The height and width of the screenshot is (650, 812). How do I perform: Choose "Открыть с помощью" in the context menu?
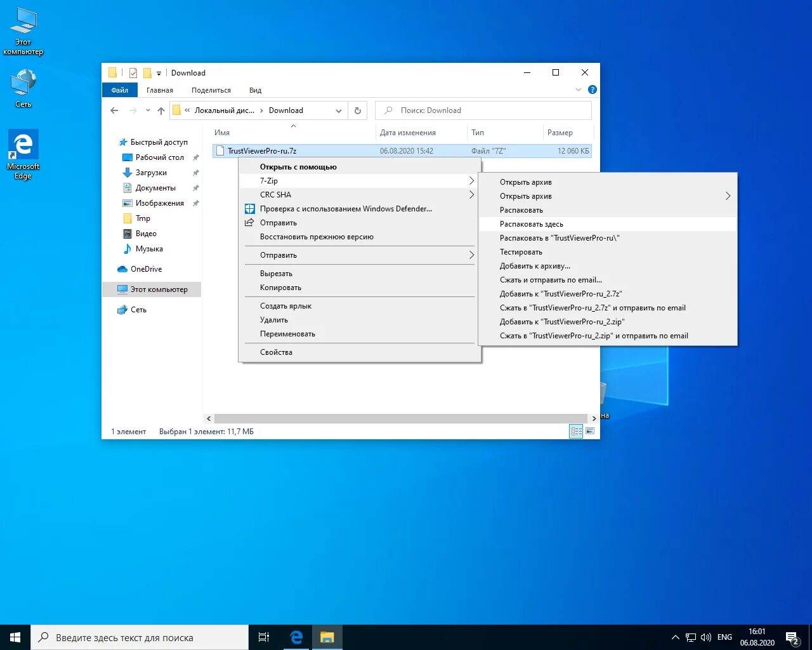click(x=360, y=167)
